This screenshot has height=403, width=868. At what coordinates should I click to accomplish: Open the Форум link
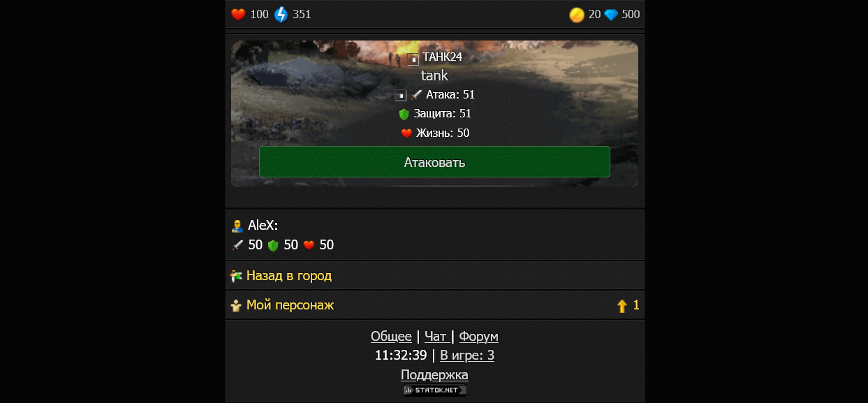[479, 337]
